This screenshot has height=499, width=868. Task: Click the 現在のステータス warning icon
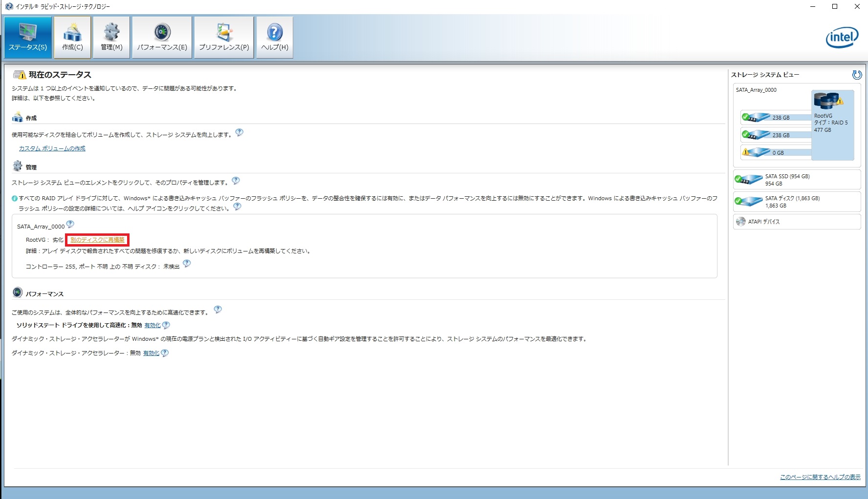coord(20,75)
